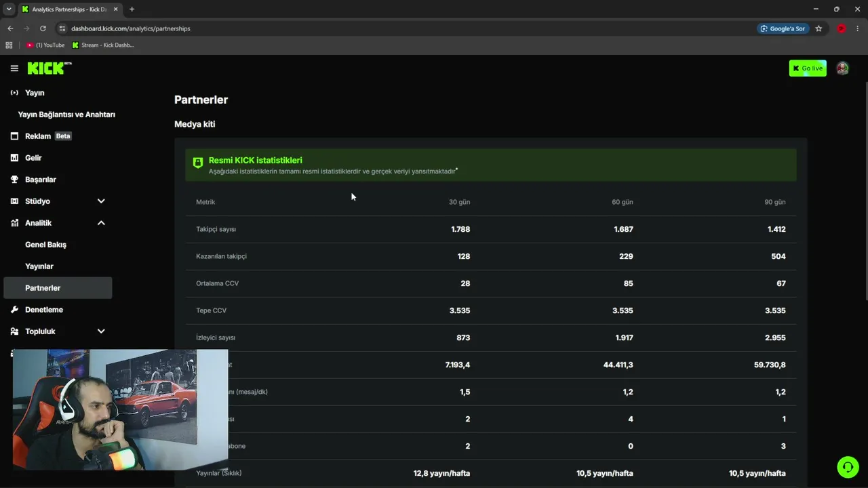Click the Topluluk people icon
The image size is (868, 488).
point(14,331)
